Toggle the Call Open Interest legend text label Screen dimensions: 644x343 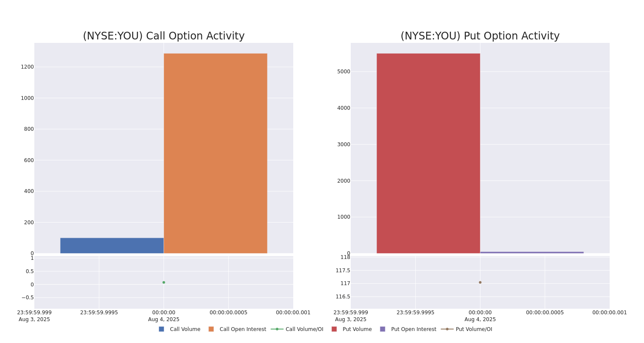[x=243, y=329]
